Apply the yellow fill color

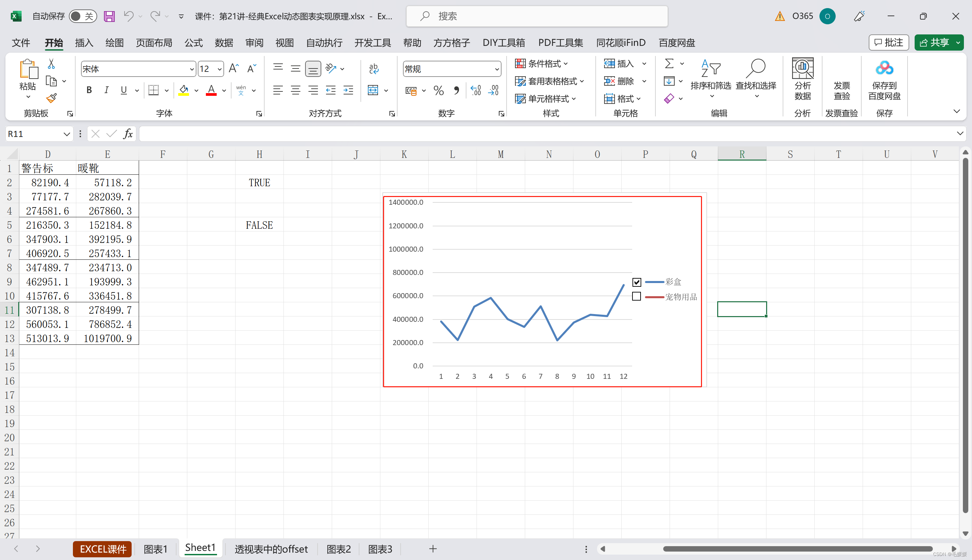pos(184,90)
